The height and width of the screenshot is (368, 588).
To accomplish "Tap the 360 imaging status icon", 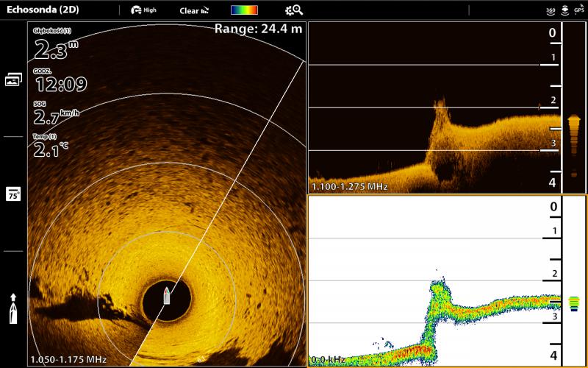I will pos(551,10).
